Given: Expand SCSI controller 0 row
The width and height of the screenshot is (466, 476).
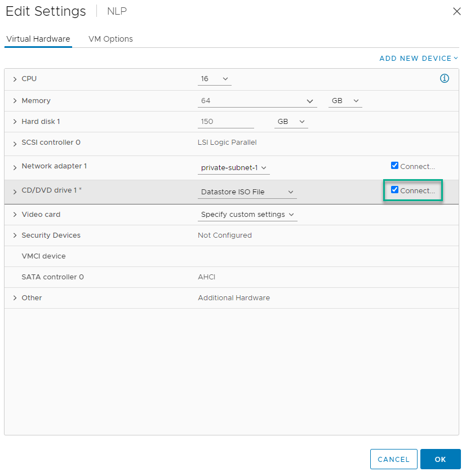Looking at the screenshot, I should pos(15,144).
